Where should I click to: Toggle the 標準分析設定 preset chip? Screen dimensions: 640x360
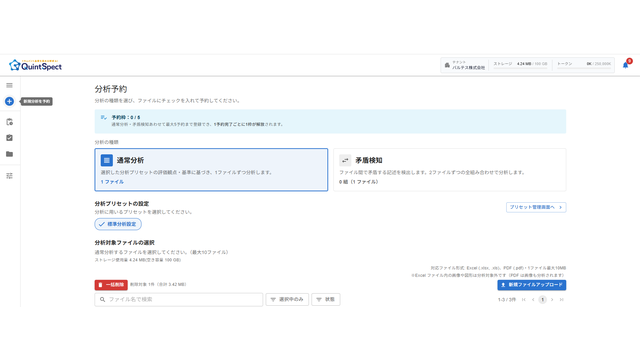118,224
